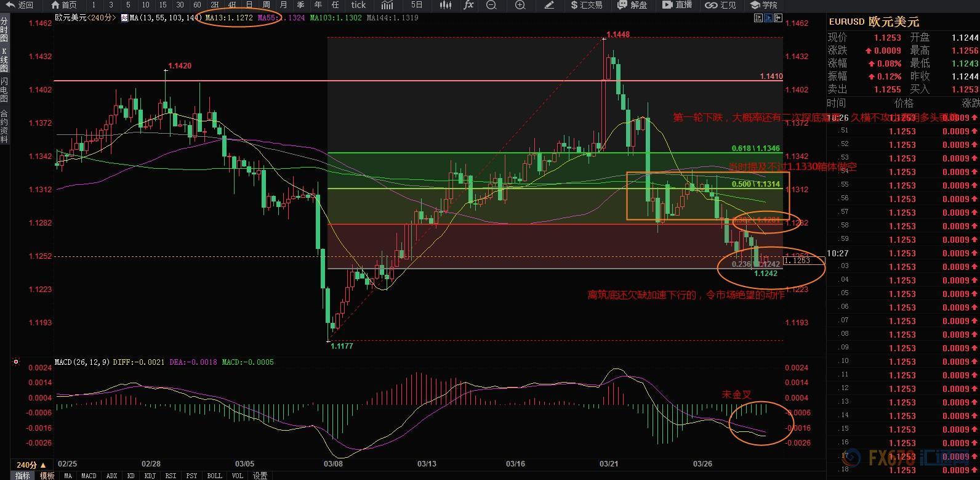980x480 pixels.
Task: Zoom in the chart with plus magnifier
Action: click(x=520, y=5)
